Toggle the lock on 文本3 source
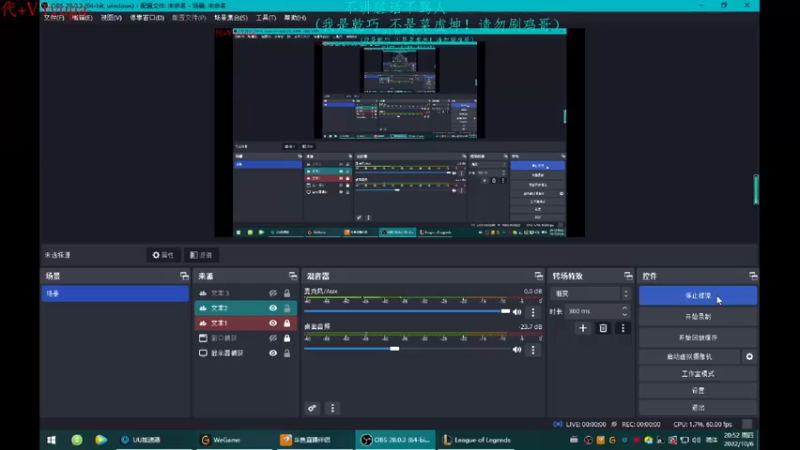Image resolution: width=800 pixels, height=450 pixels. coord(287,293)
